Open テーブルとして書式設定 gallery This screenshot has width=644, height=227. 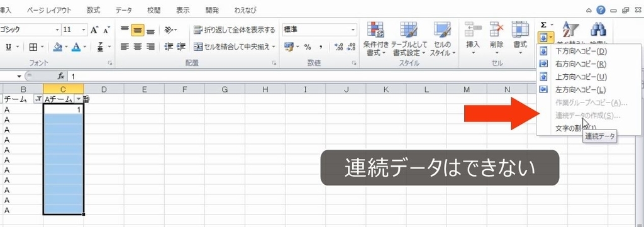pos(409,39)
